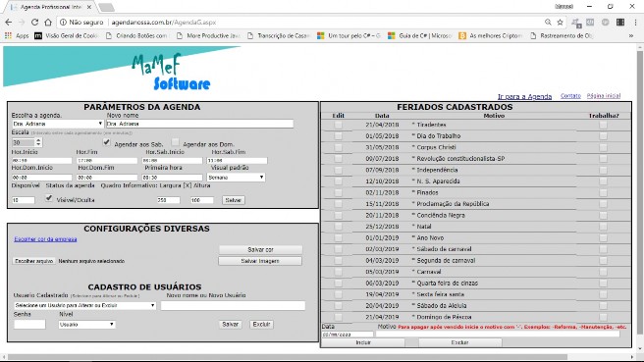Click the 'Salvar cor' button

click(260, 249)
